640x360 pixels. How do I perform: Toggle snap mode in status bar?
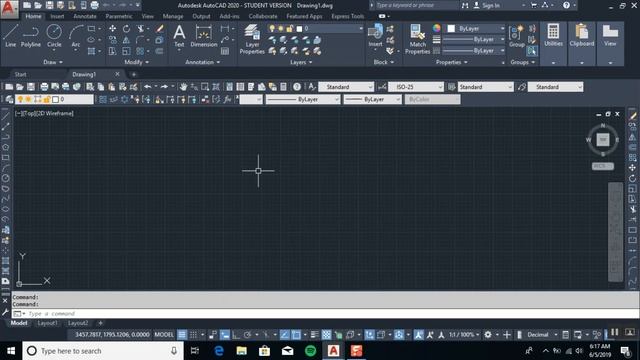[x=193, y=335]
